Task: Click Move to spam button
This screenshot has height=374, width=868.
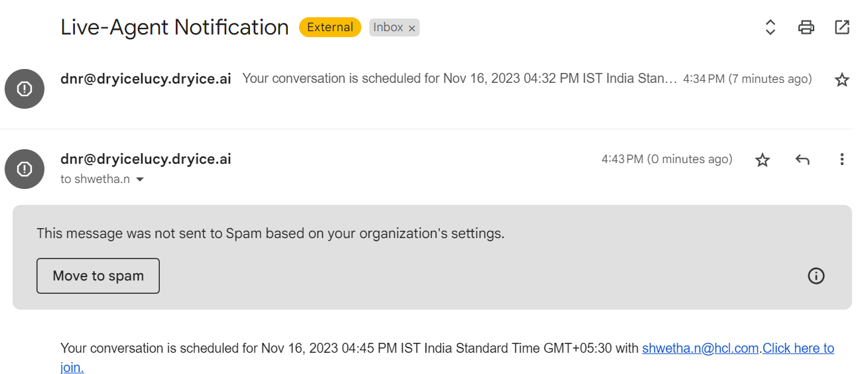Action: point(98,276)
